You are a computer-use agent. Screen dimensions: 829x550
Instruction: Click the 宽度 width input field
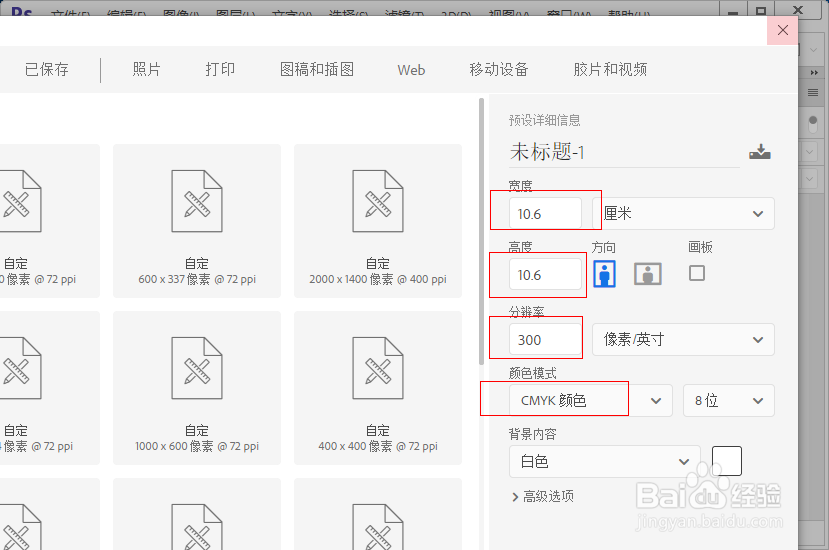click(545, 214)
